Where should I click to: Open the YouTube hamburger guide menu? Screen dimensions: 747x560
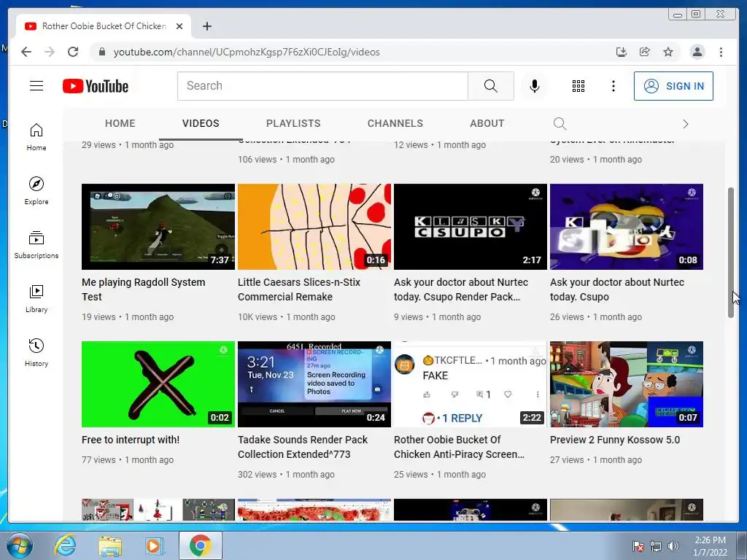[36, 86]
